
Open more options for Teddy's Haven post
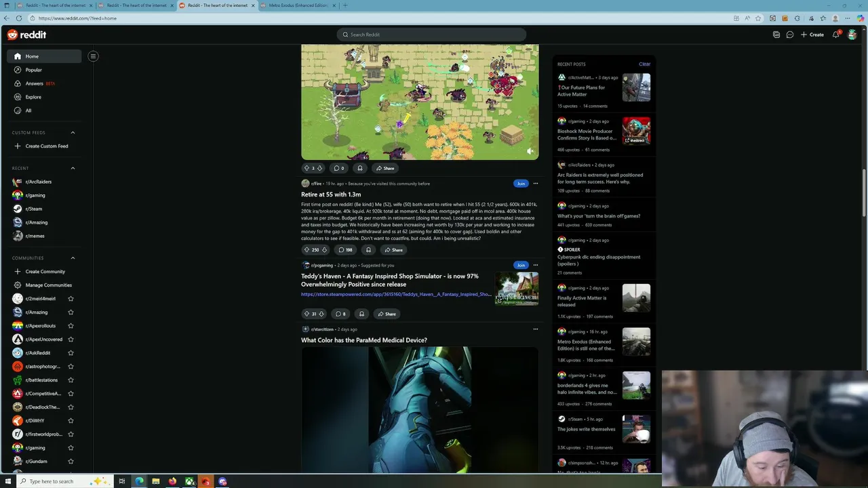pos(536,265)
